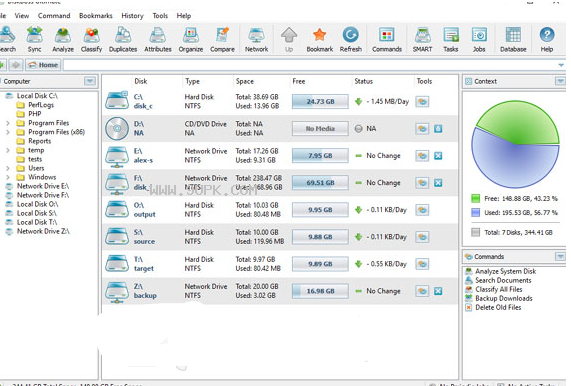Add a Bookmark with the star icon
571x386 pixels.
[x=319, y=39]
